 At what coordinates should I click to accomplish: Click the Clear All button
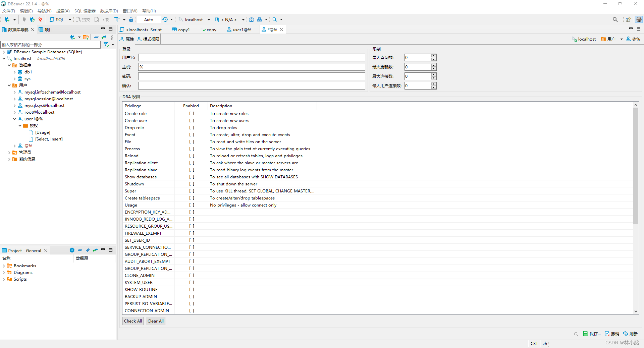(155, 321)
